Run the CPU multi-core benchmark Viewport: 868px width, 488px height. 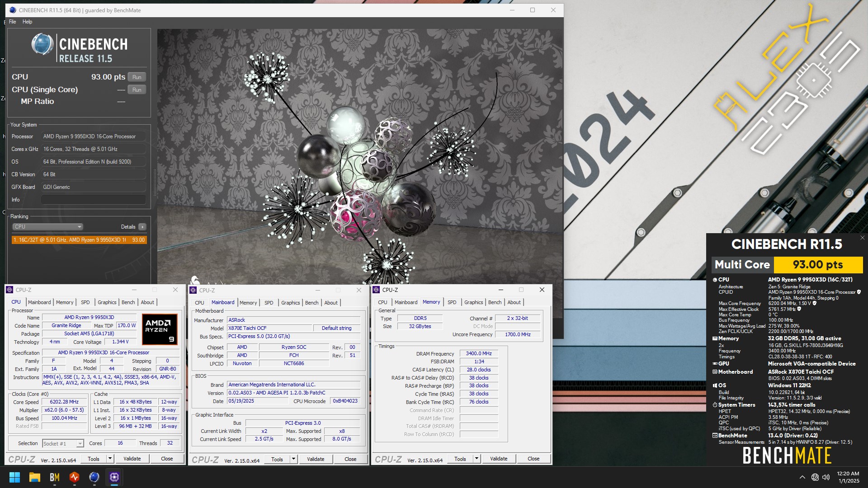point(137,77)
